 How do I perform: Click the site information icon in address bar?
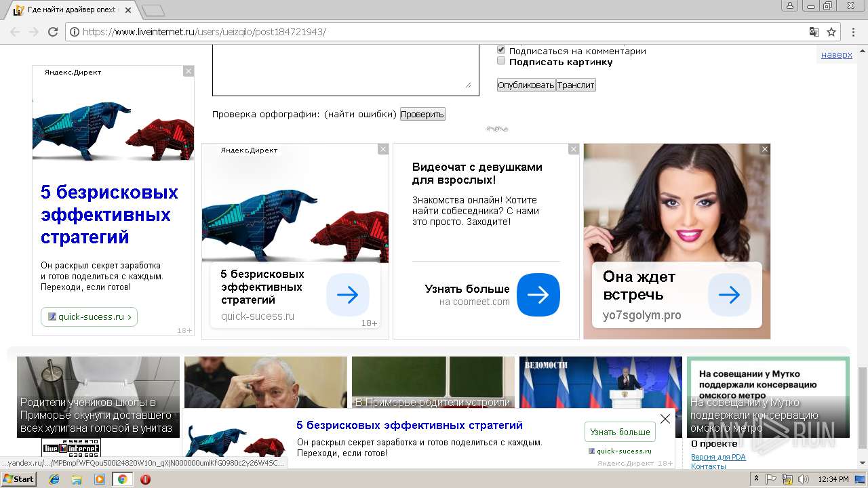(75, 32)
